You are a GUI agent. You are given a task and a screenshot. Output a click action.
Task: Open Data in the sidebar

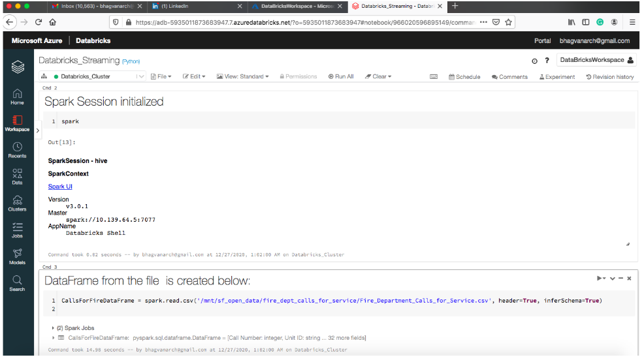coord(17,177)
